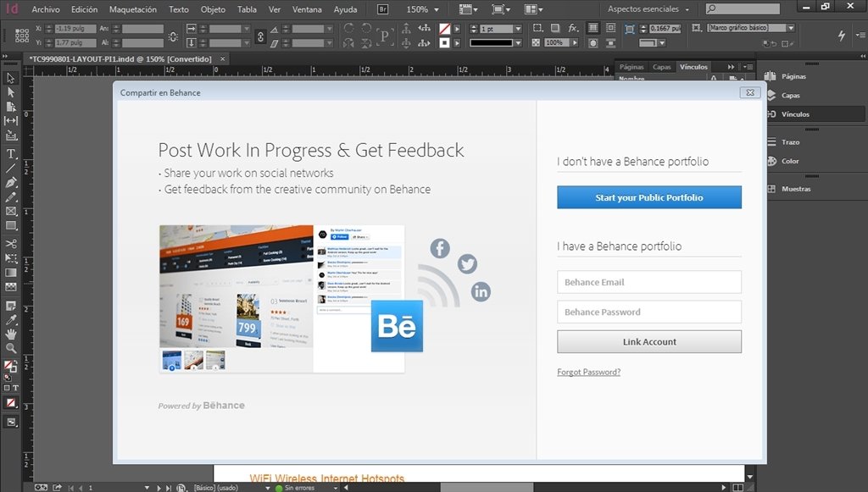Click the Forgot Password? link
Screen dimensions: 868x492
coord(588,372)
